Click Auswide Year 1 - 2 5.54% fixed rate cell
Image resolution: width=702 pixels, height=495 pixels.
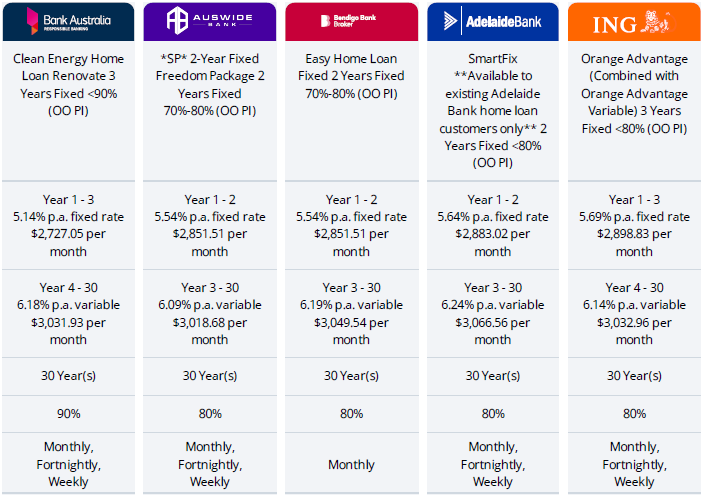point(210,226)
